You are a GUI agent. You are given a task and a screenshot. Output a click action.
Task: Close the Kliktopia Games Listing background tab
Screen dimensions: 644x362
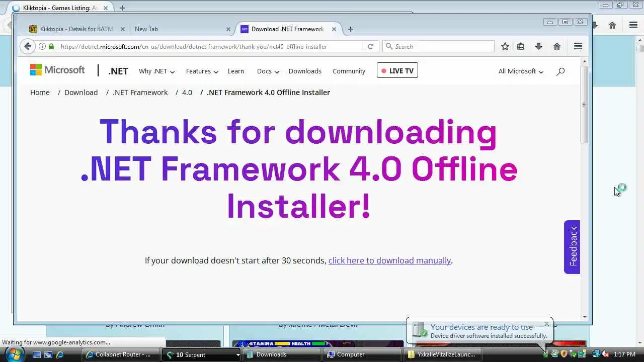[107, 8]
